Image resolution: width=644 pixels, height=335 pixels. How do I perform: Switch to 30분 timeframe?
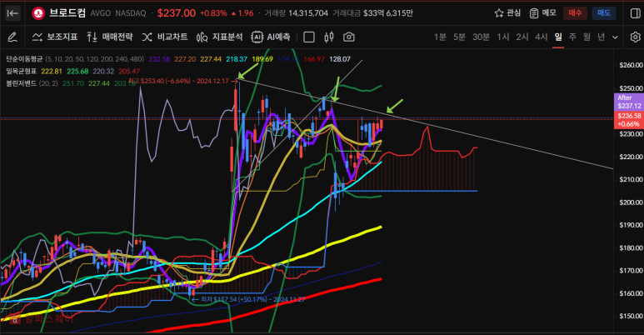point(481,37)
